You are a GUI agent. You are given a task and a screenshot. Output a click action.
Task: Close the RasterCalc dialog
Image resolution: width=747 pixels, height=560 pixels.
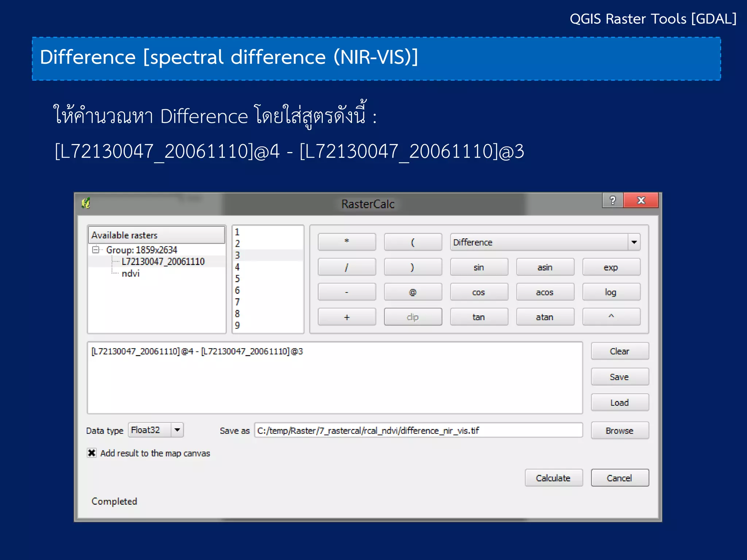[641, 200]
